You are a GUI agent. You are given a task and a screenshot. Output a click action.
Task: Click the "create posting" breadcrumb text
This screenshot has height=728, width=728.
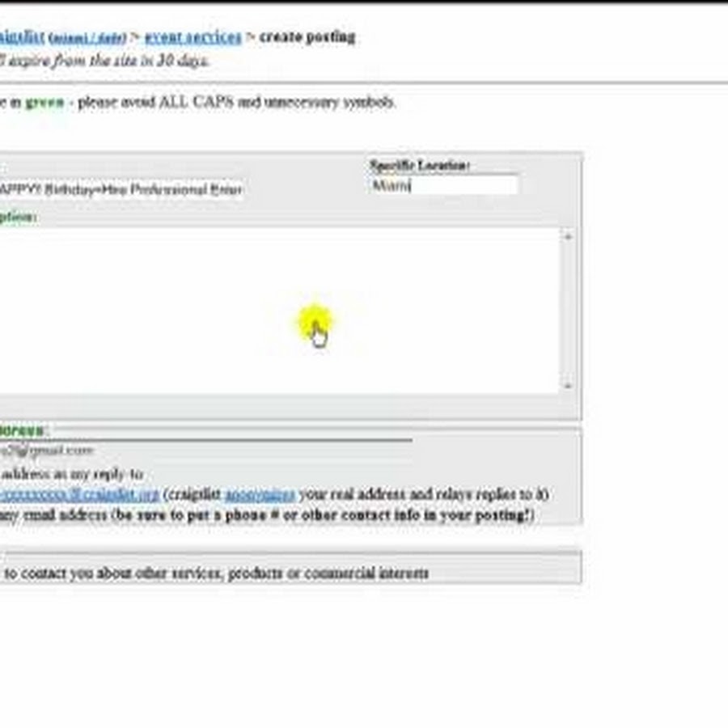tap(307, 37)
